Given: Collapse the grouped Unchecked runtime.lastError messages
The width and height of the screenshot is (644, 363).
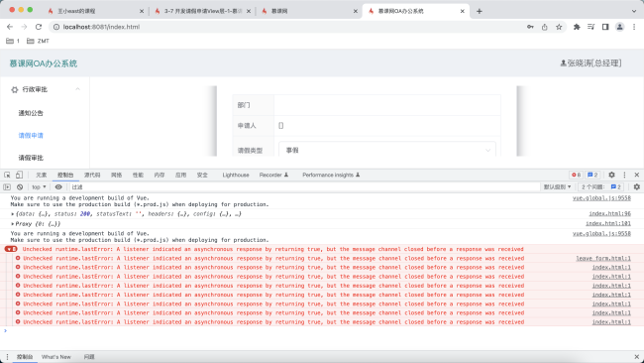Looking at the screenshot, I should pyautogui.click(x=11, y=249).
